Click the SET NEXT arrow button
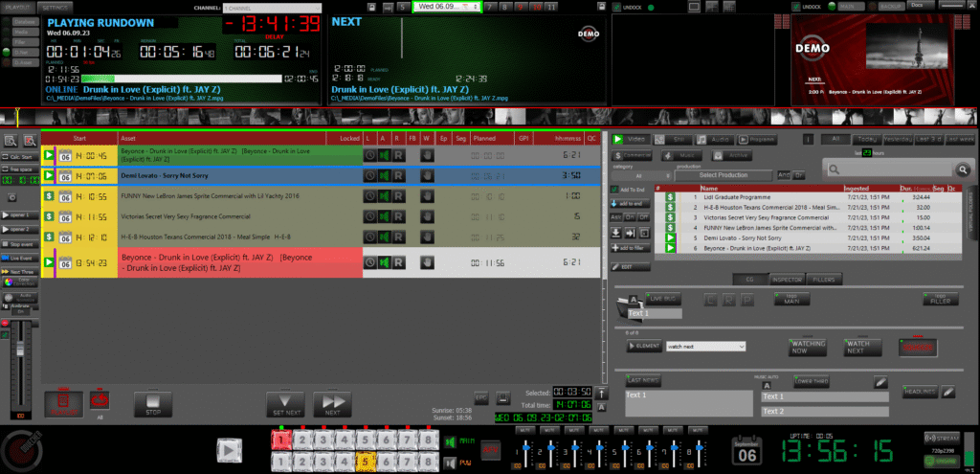Viewport: 980px width, 474px height. click(x=284, y=403)
